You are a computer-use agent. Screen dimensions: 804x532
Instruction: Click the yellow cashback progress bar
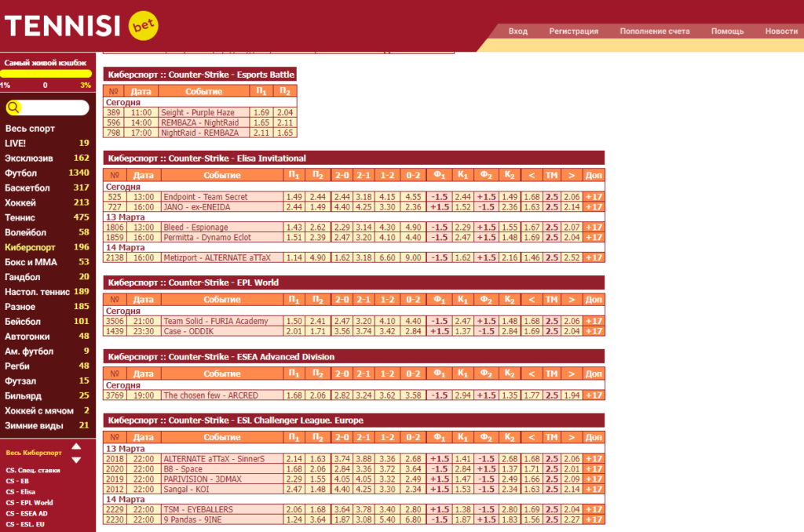point(46,74)
